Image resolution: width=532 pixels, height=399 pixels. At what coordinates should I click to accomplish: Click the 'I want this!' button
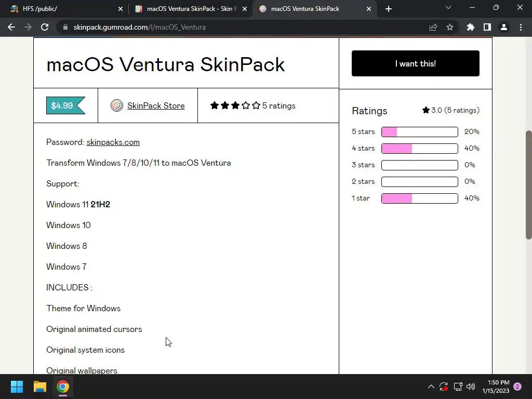415,63
